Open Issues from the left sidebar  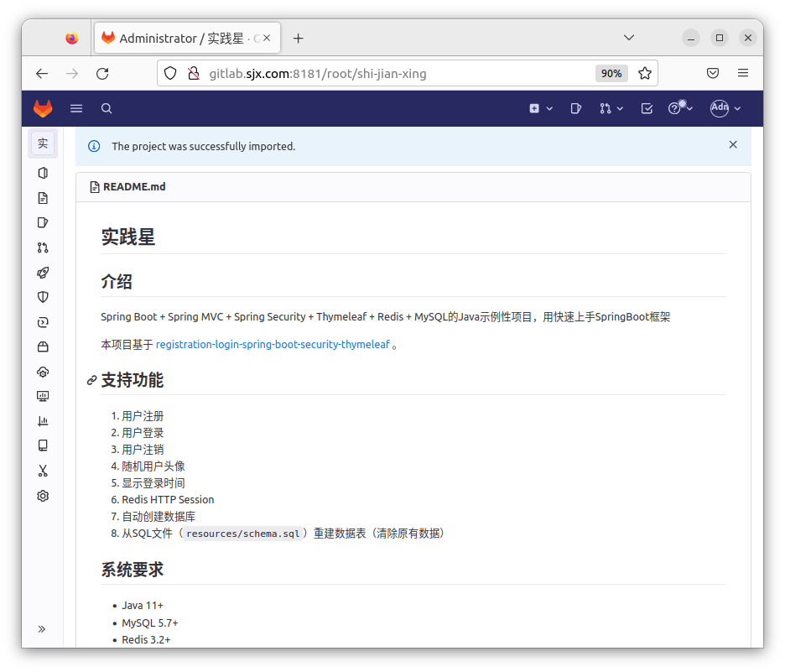[x=43, y=222]
